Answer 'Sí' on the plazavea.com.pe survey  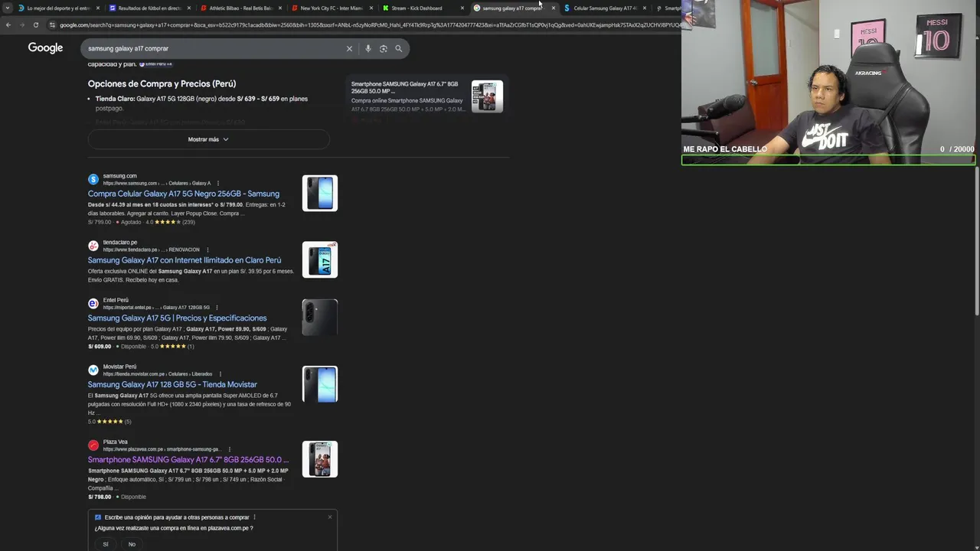[x=106, y=544]
